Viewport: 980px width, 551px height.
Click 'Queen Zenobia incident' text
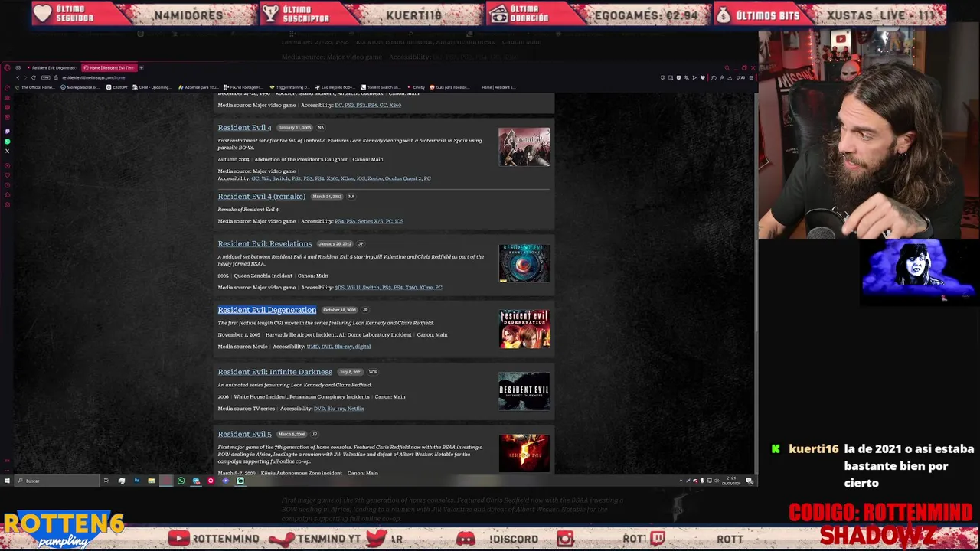click(x=263, y=275)
